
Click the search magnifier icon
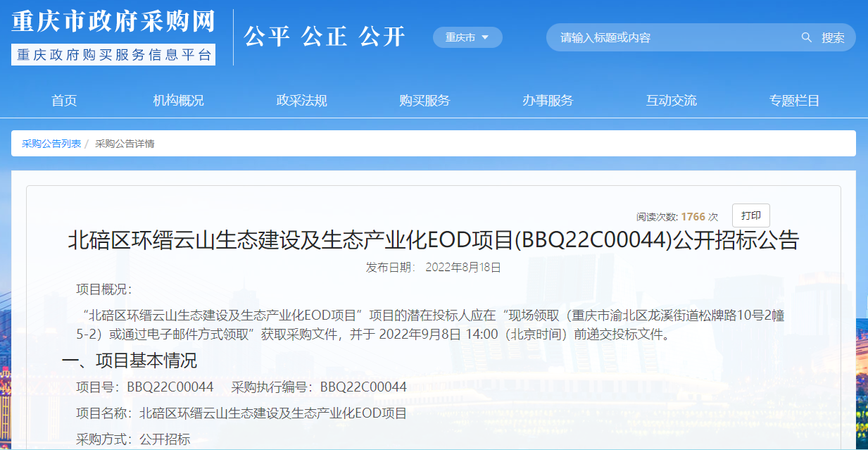807,37
